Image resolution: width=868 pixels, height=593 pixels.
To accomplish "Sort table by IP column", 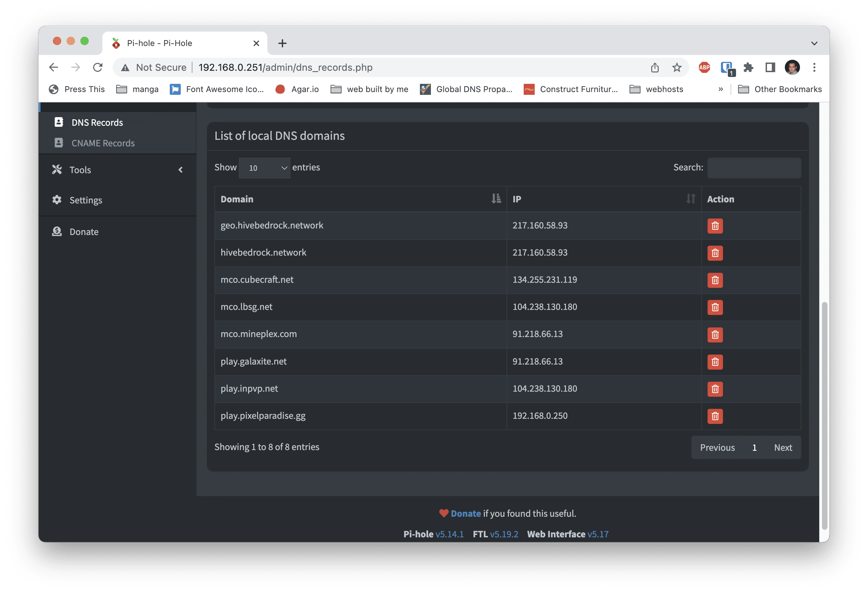I will (603, 199).
